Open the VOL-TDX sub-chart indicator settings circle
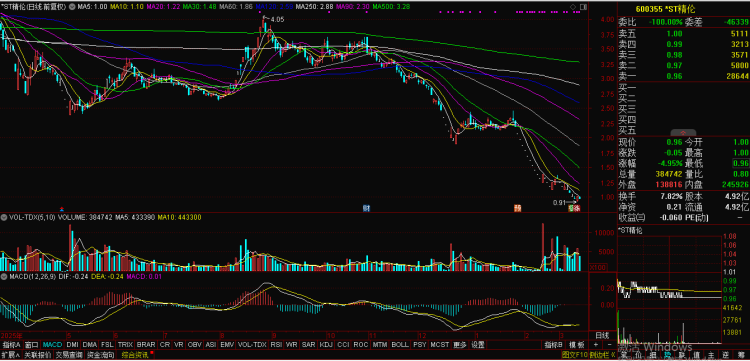This screenshot has width=750, height=361. [5, 217]
